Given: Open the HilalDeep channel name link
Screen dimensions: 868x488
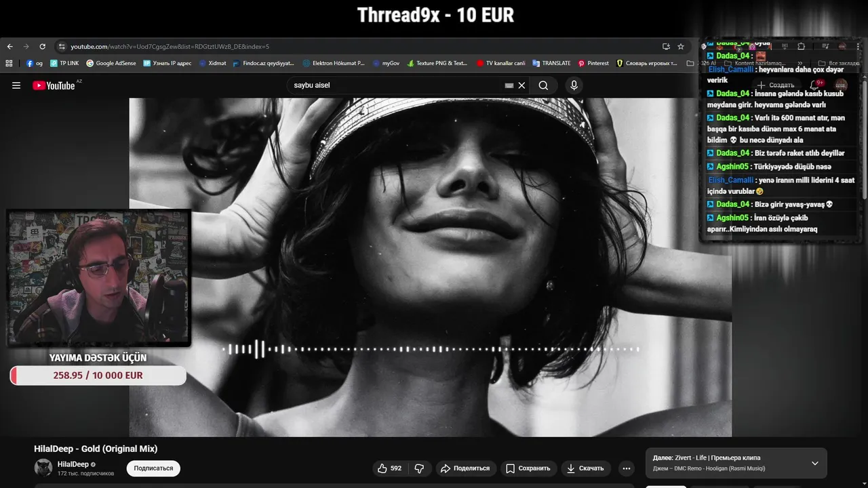Looking at the screenshot, I should pyautogui.click(x=73, y=464).
